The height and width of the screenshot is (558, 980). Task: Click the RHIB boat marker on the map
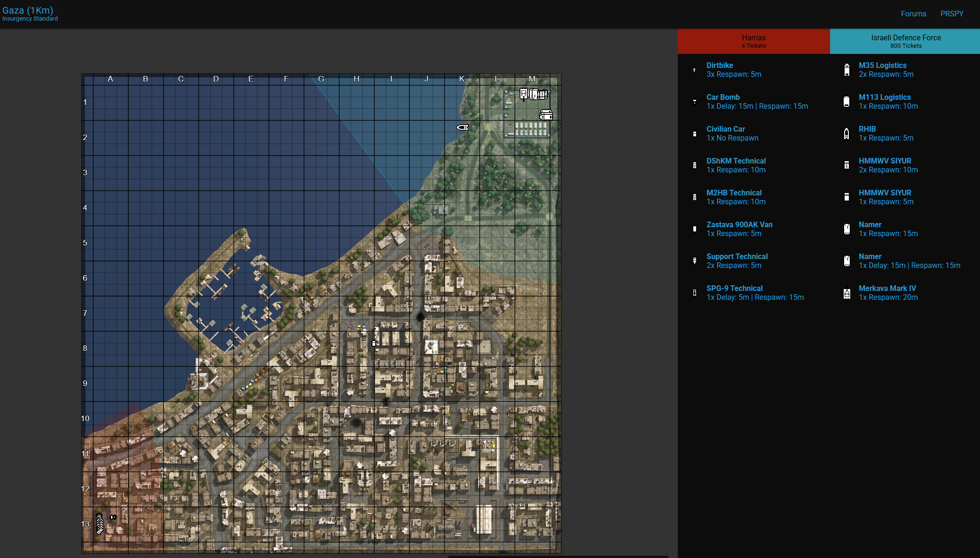[x=462, y=127]
